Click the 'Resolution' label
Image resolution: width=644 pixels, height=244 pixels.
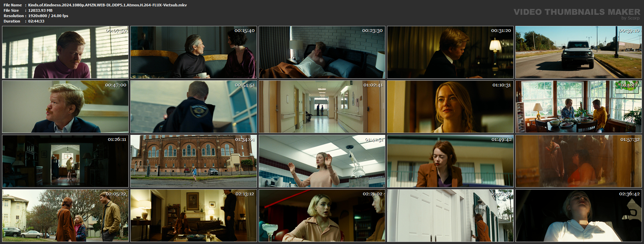tap(14, 16)
